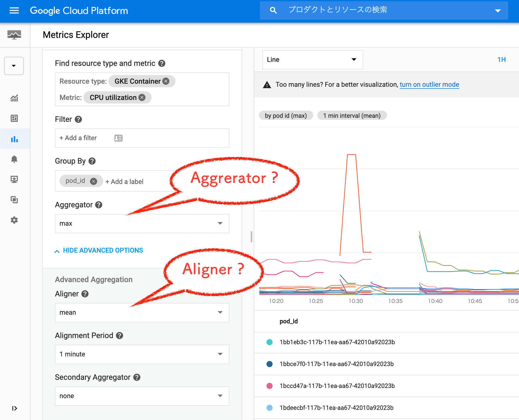Remove the CPU utilization metric chip

click(x=142, y=98)
